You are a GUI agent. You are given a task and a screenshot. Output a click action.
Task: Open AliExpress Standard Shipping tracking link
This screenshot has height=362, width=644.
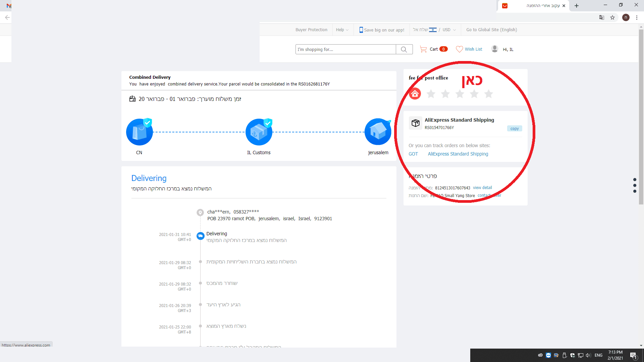point(458,154)
